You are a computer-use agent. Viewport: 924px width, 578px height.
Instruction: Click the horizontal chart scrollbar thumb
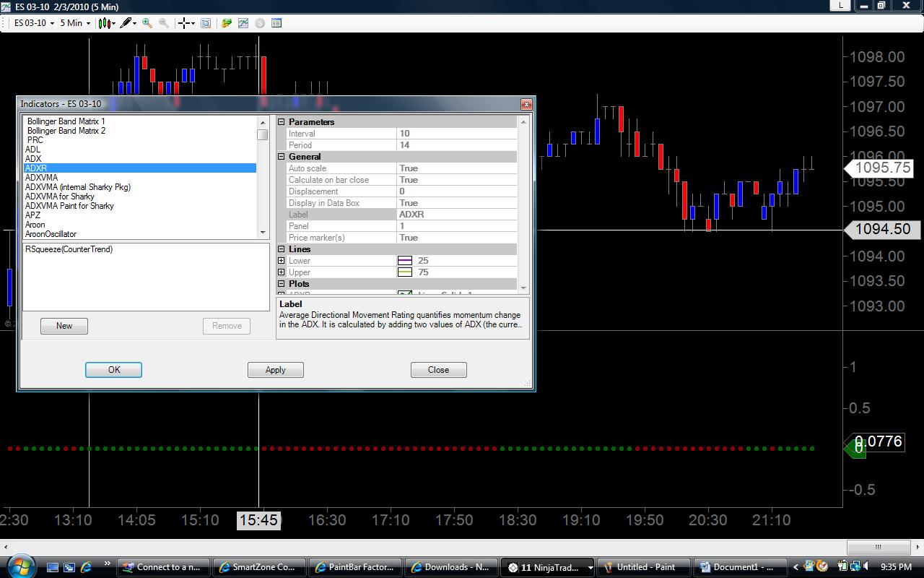(x=878, y=547)
